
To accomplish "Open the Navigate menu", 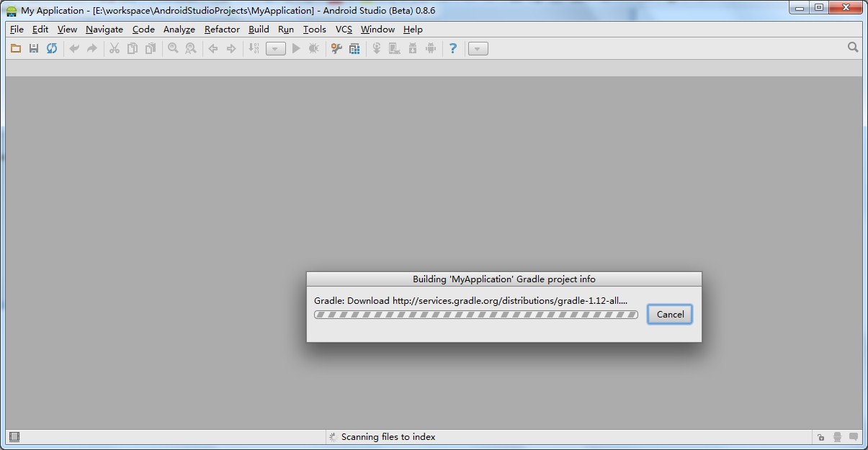I will (104, 30).
